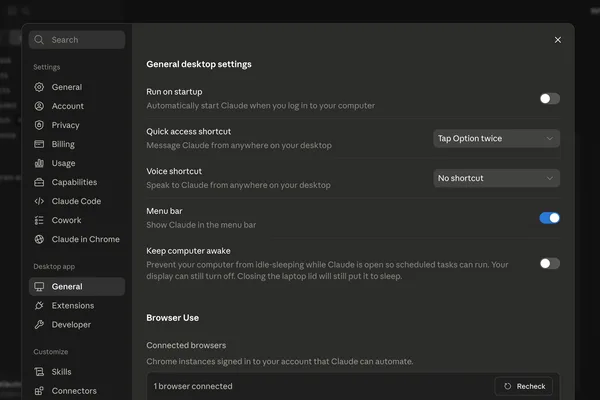
Task: Click the Recheck button
Action: 524,386
